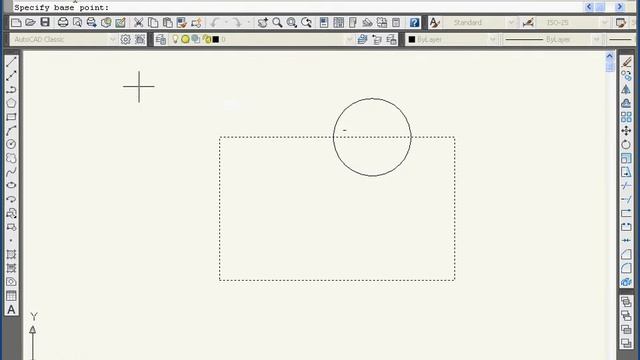Select the Erase tool

tap(626, 62)
